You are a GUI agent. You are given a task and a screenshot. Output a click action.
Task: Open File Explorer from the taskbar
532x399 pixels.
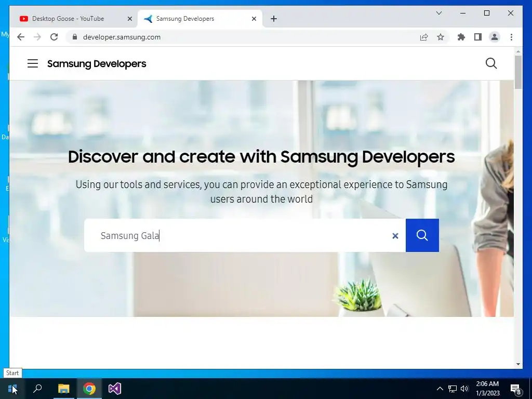click(x=63, y=389)
